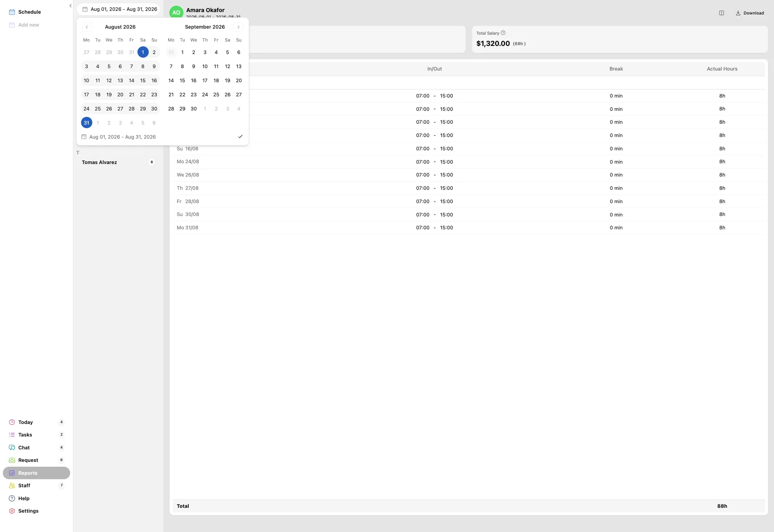Select August 31 in the calendar
The image size is (774, 532).
pos(86,123)
